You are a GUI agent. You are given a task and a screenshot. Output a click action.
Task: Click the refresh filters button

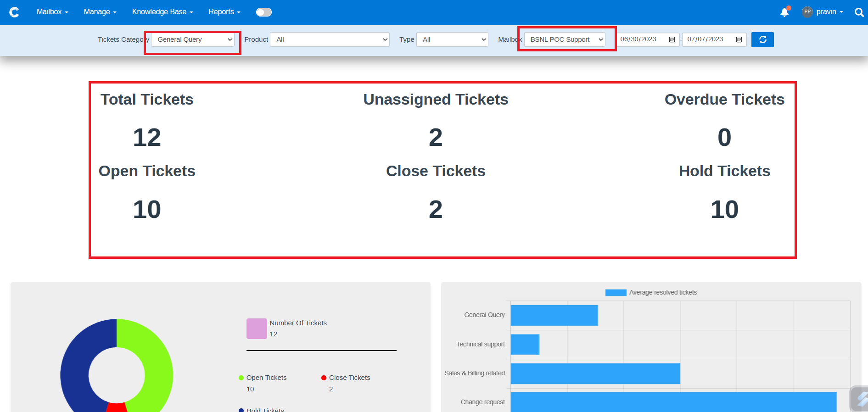[762, 39]
